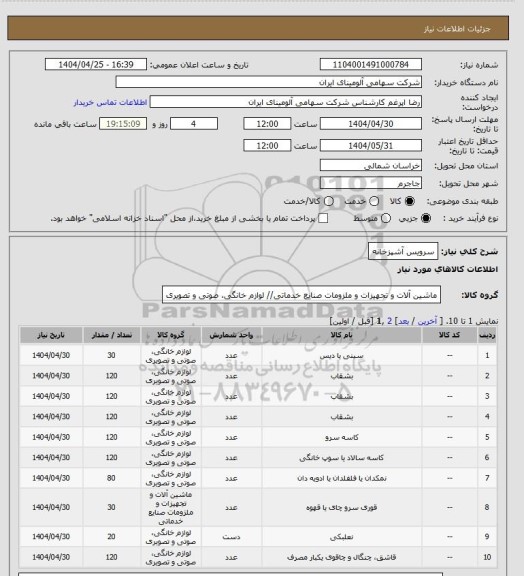Click the quantity 20 in row 9
Viewport: 524px width, 576px height.
tap(111, 536)
